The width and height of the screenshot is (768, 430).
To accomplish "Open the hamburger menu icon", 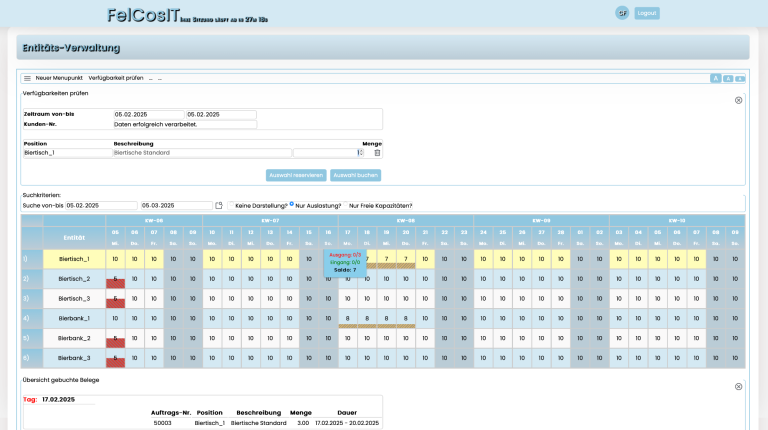I will pyautogui.click(x=27, y=78).
